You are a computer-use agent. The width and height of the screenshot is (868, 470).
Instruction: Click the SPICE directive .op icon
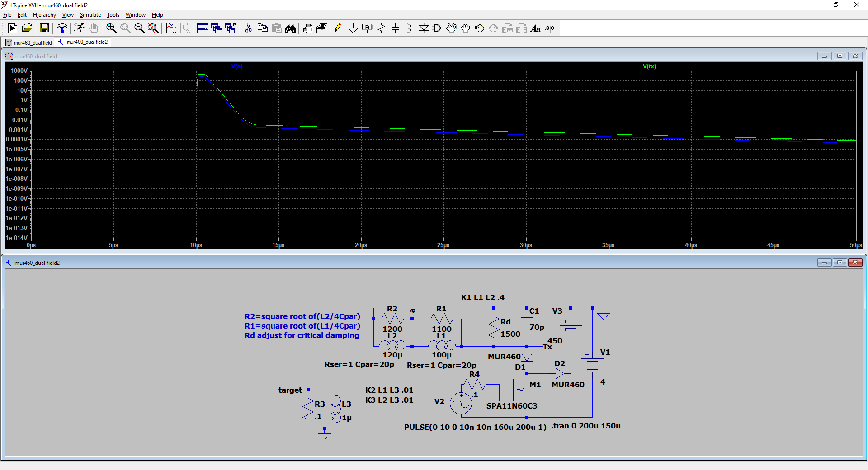click(x=550, y=28)
